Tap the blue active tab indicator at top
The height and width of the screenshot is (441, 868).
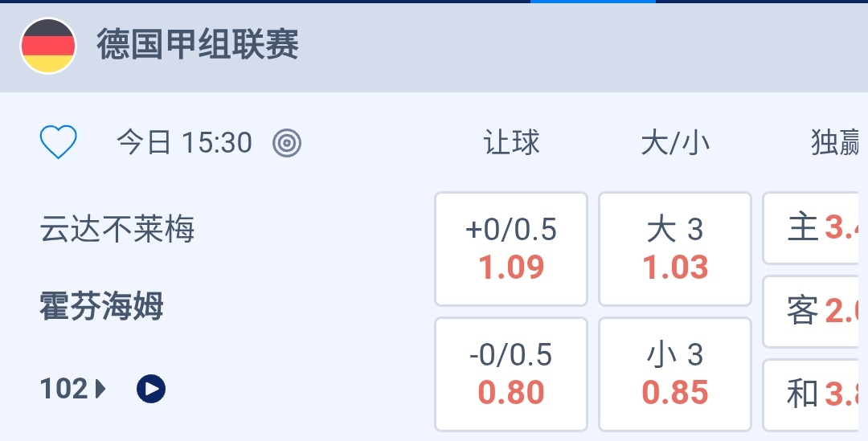click(593, 2)
